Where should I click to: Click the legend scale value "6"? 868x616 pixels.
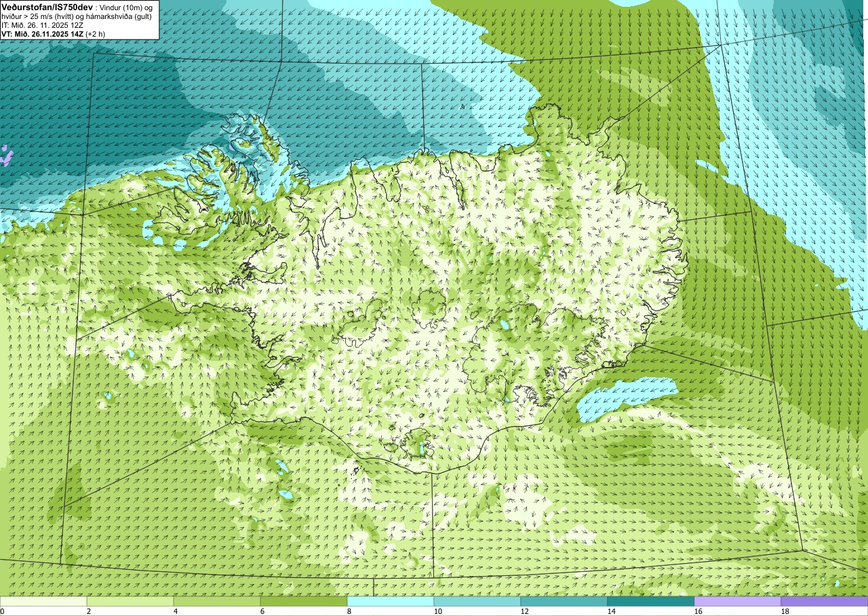pyautogui.click(x=262, y=611)
